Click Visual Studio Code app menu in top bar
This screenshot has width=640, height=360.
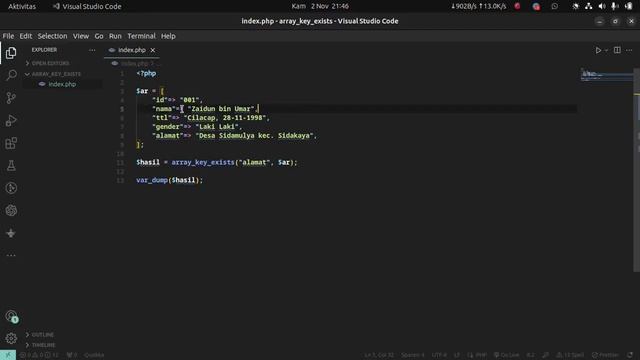87,6
